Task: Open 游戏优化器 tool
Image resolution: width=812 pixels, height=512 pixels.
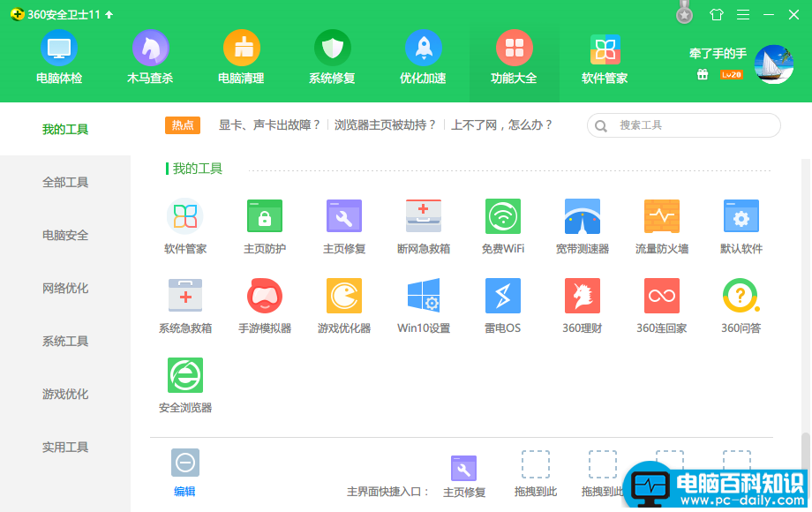Action: pos(344,305)
